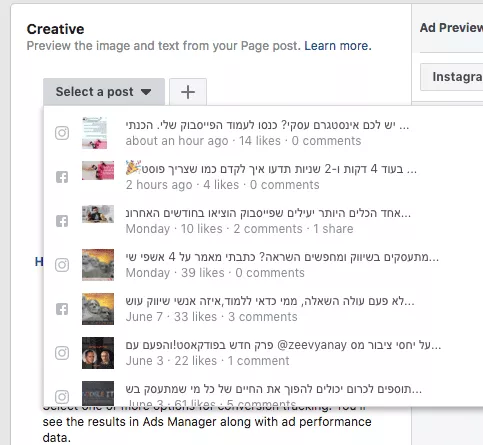Pick @zeevyanay podcast post from June 3
Screen dimensions: 483x445
coord(263,353)
